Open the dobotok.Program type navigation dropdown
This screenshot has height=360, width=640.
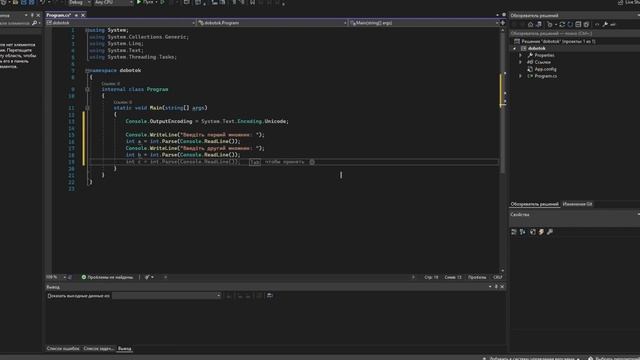pyautogui.click(x=272, y=23)
